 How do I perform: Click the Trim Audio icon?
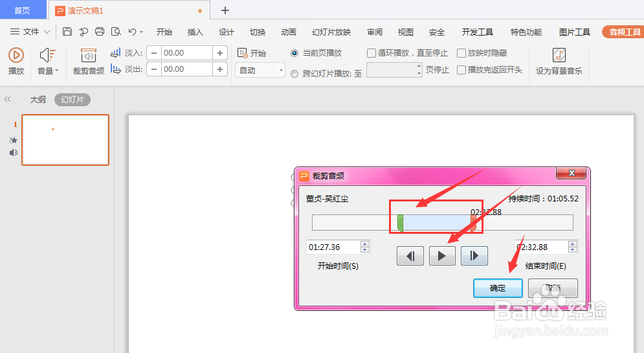coord(88,56)
